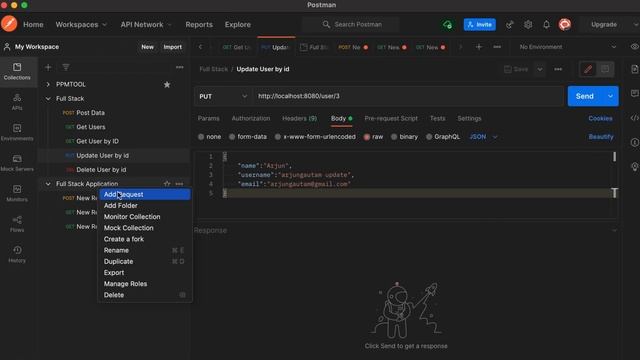Open the JSON format dropdown
640x360 pixels.
click(483, 137)
